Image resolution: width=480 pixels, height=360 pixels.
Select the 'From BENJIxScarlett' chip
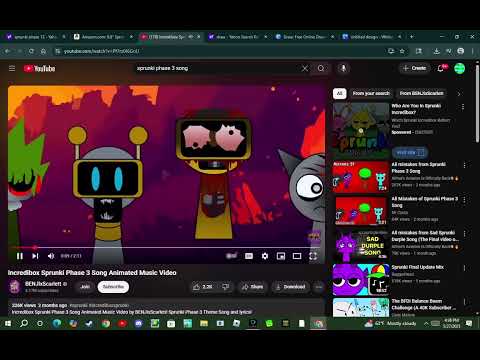click(x=421, y=93)
